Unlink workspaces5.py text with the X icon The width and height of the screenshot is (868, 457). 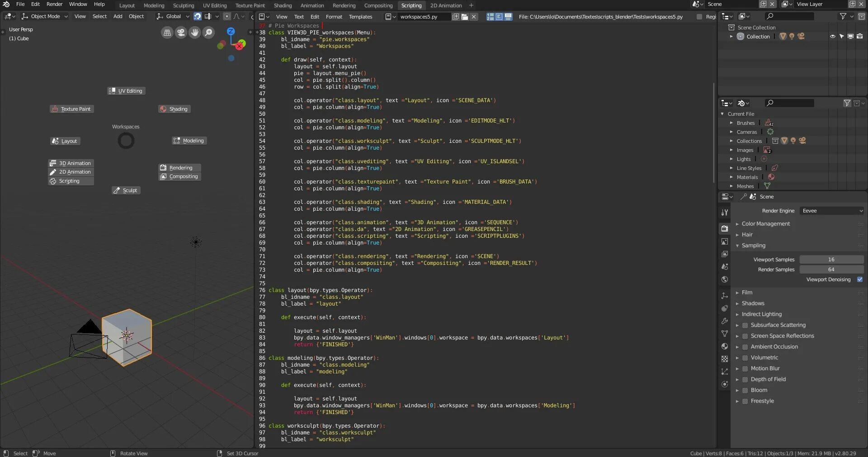point(473,17)
